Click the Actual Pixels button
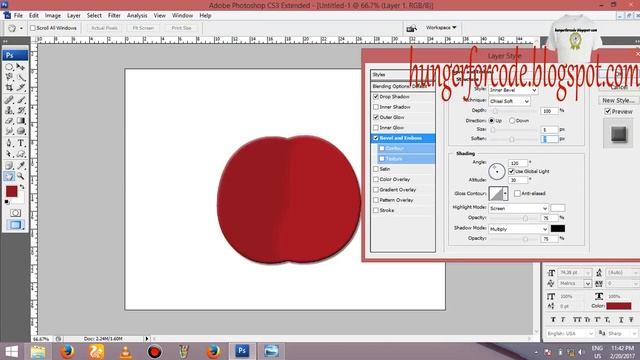 104,28
